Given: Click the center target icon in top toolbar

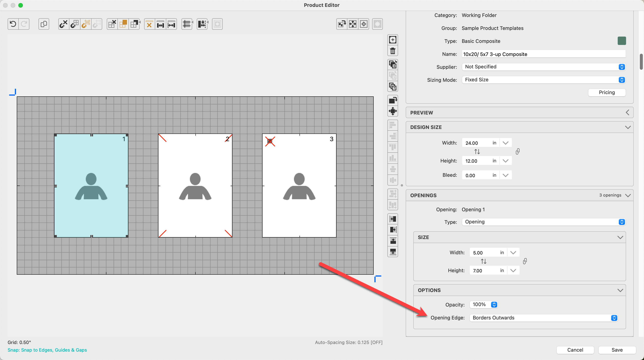Looking at the screenshot, I should [364, 24].
